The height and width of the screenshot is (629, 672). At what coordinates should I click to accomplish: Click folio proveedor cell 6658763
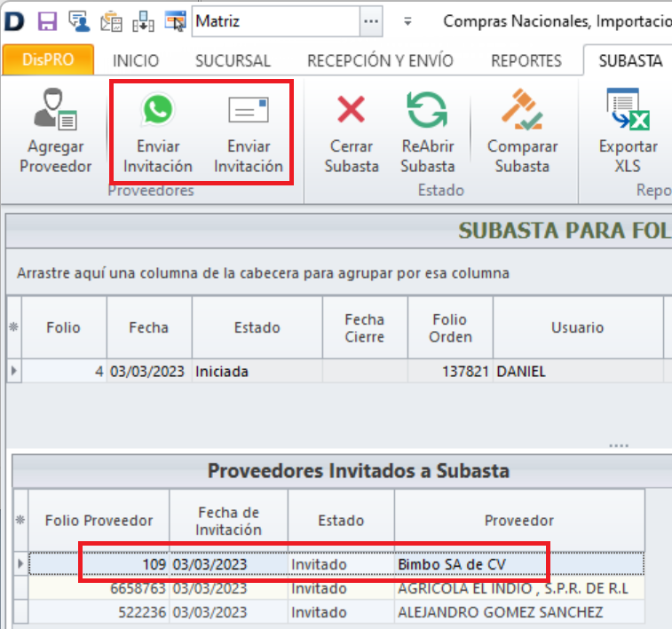click(x=99, y=588)
